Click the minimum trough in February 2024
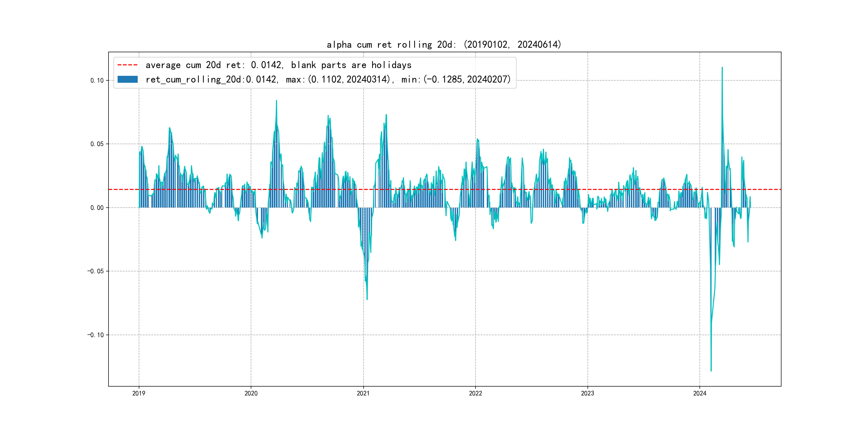868x434 pixels. 711,370
